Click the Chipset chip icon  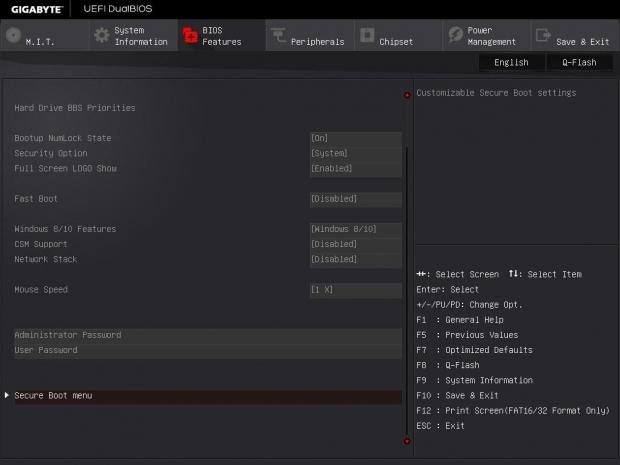point(367,35)
